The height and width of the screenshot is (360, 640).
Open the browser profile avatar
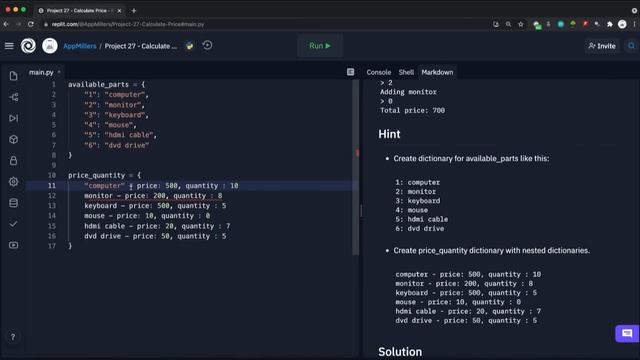point(622,24)
